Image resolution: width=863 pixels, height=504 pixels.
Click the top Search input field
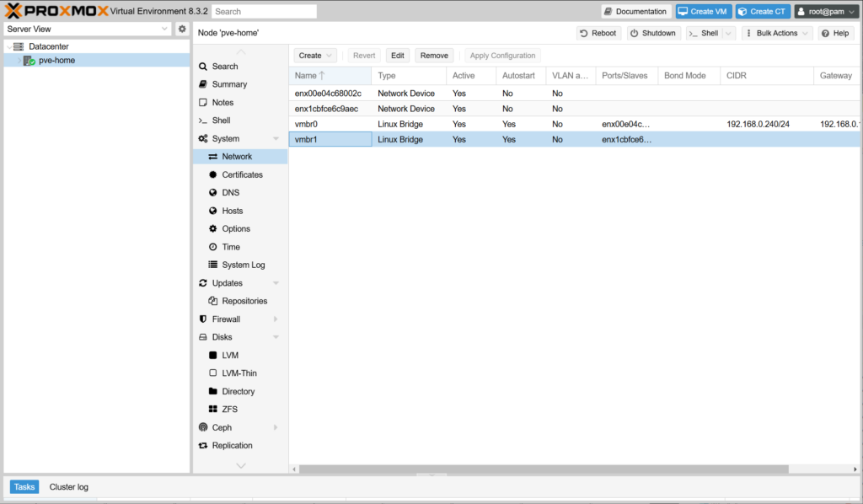[264, 12]
